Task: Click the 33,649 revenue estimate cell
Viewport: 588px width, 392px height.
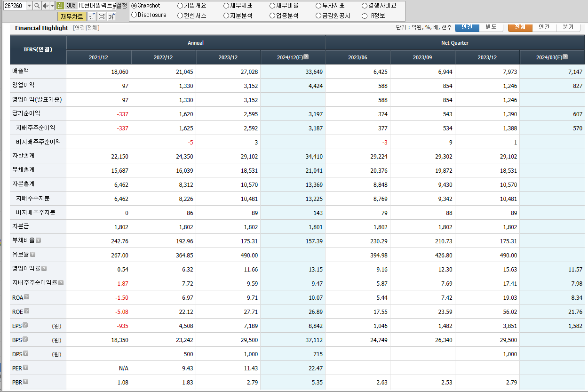Action: [x=294, y=72]
